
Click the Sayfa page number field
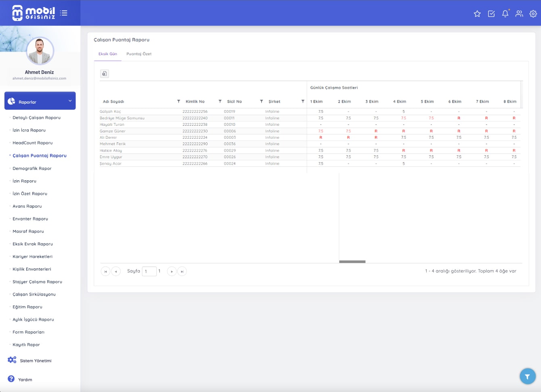tap(149, 271)
